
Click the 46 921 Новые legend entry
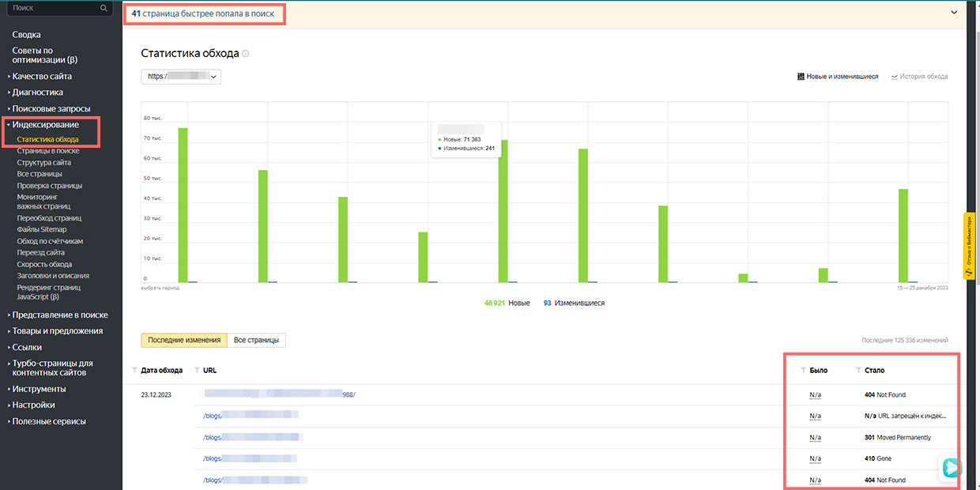[507, 303]
